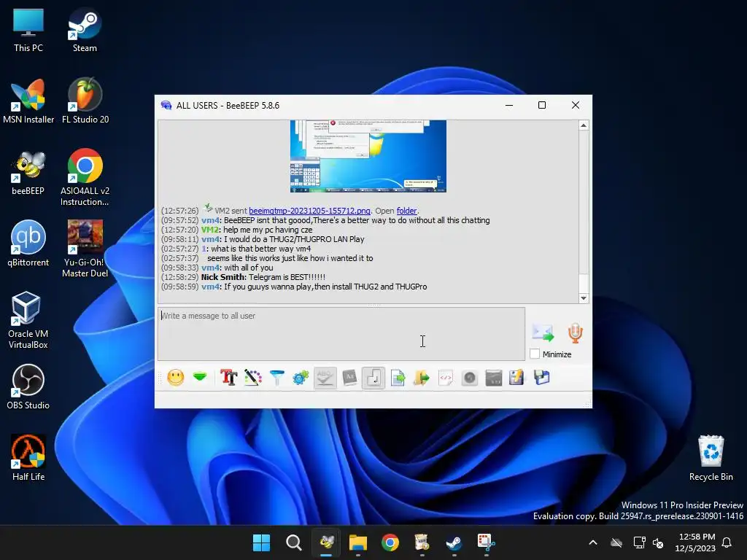Open File Explorer from the taskbar
The image size is (747, 560).
(357, 542)
